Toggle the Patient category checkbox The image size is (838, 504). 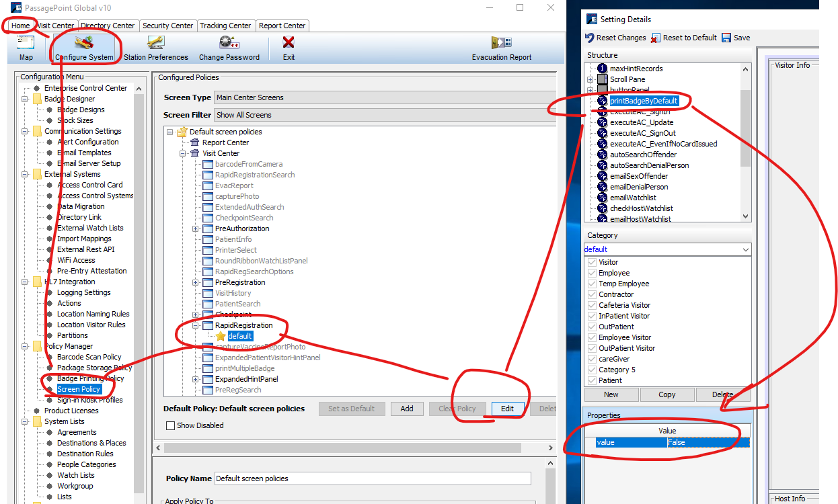[592, 380]
